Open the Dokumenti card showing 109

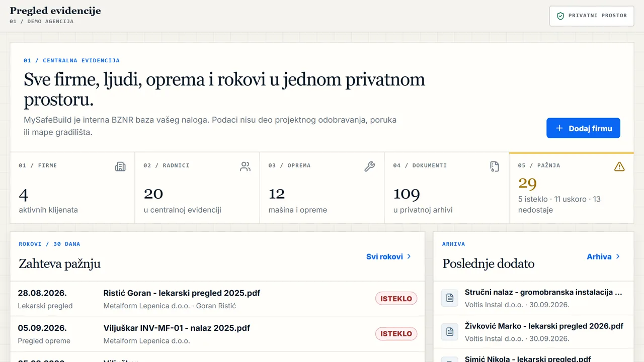click(x=447, y=188)
